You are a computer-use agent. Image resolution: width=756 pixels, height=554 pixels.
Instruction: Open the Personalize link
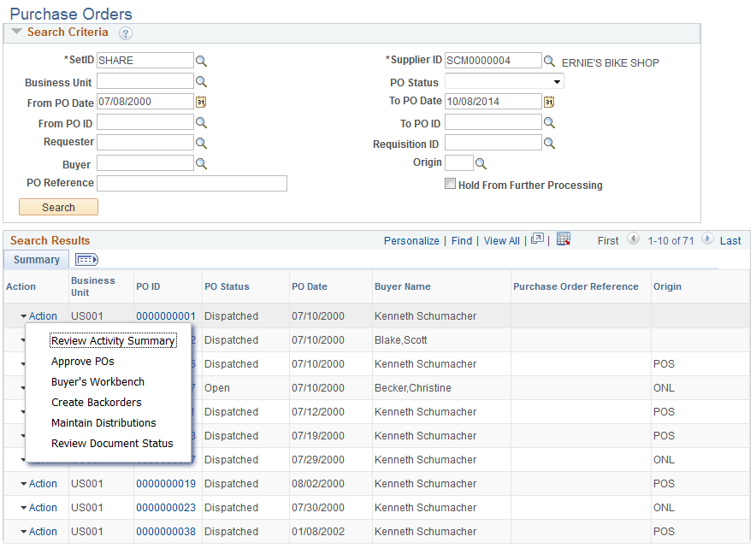click(x=411, y=240)
